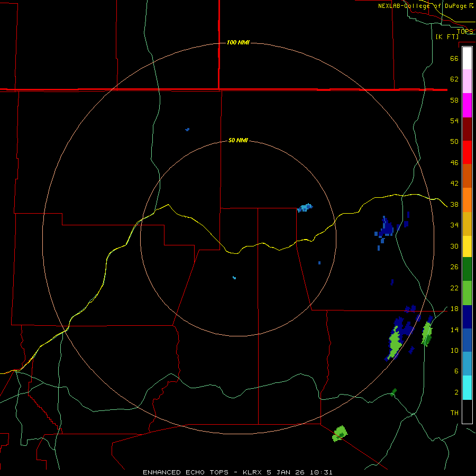
Task: Select the light green legend swatch
Action: [x=467, y=293]
